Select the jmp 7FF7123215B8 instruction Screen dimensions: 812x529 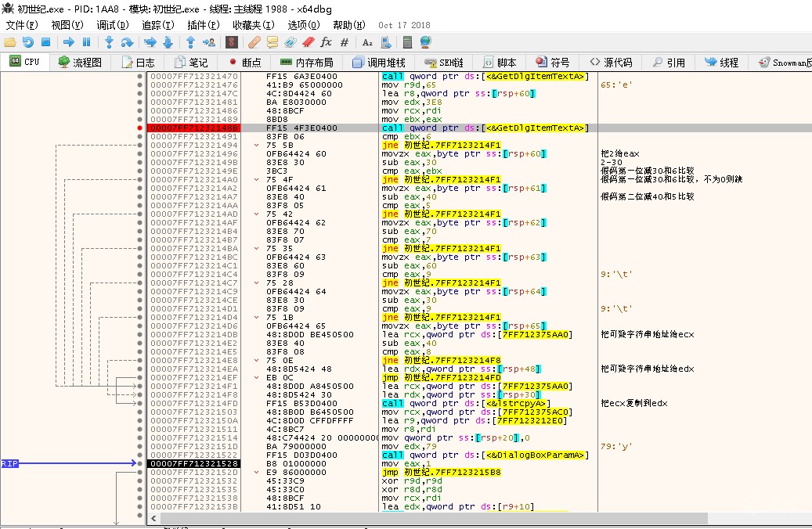(441, 472)
